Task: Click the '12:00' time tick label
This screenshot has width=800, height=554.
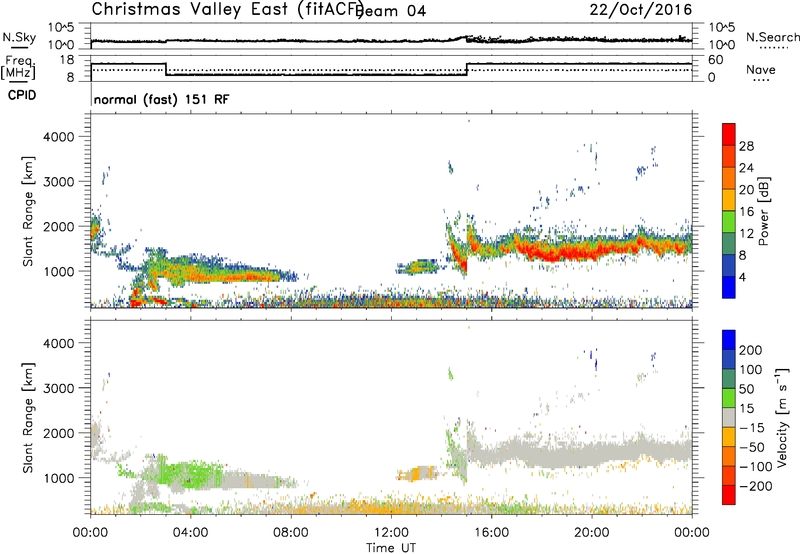Action: point(391,533)
